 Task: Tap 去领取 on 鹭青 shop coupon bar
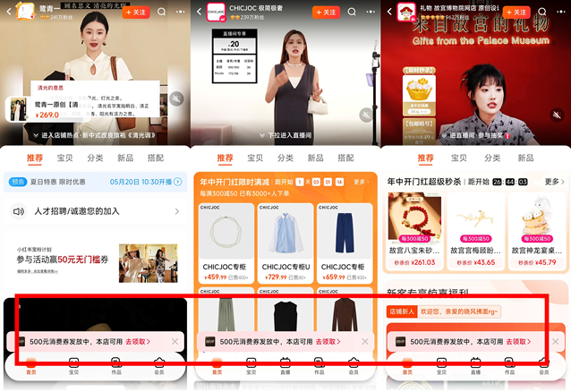[138, 342]
